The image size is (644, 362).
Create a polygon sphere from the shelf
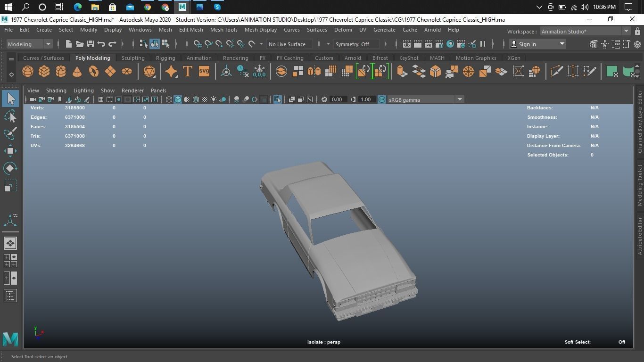click(28, 72)
